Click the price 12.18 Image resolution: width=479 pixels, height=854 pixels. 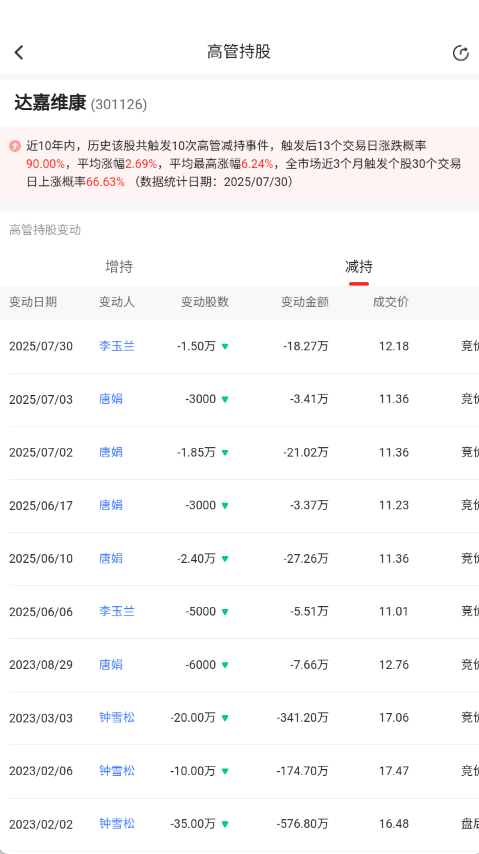pyautogui.click(x=394, y=346)
